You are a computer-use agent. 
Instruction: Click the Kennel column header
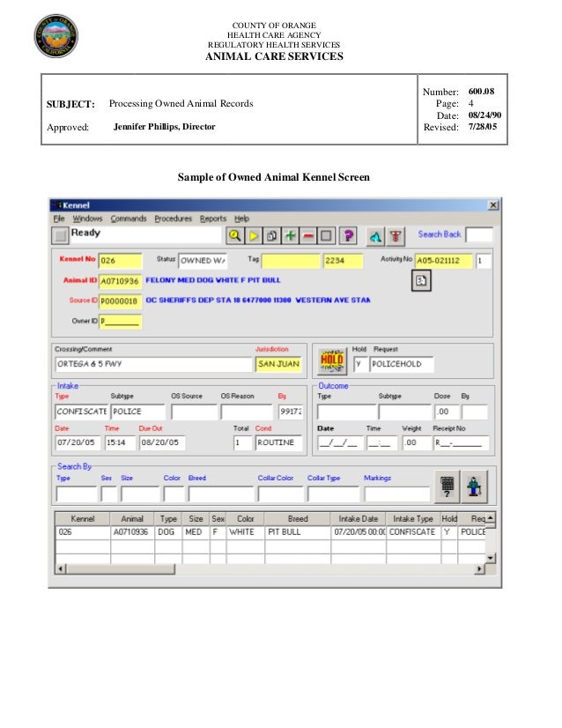[82, 518]
